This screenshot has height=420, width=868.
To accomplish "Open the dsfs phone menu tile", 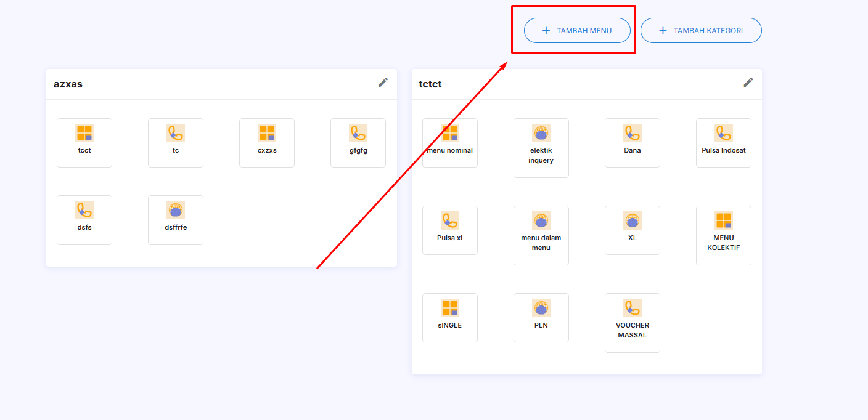I will pyautogui.click(x=84, y=219).
